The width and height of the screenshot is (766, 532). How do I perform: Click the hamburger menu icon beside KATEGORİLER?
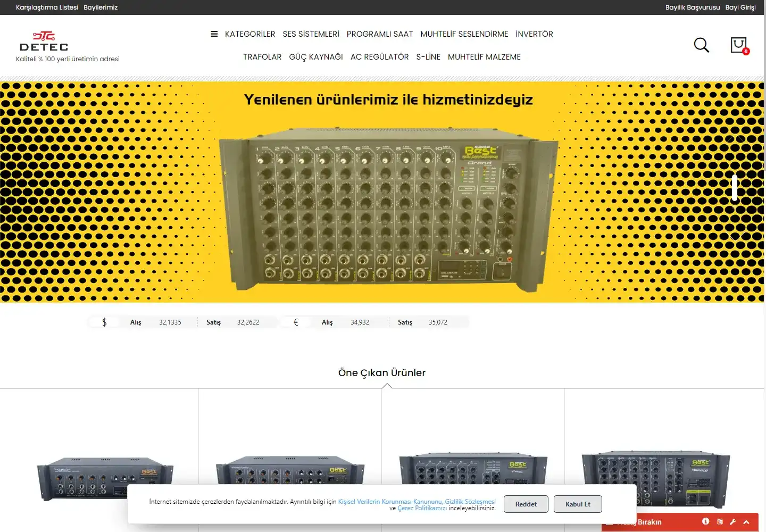[x=214, y=34]
